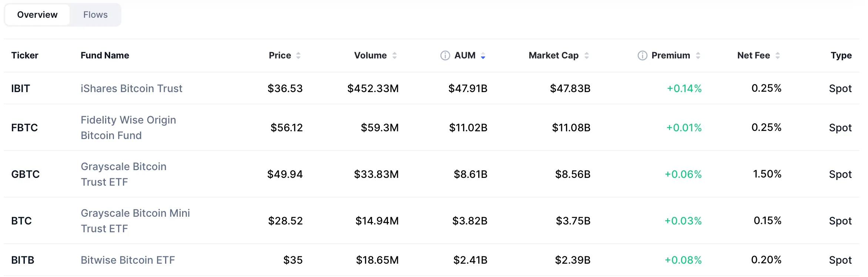Open Fidelity Wise Origin Bitcoin Fund link

[128, 128]
